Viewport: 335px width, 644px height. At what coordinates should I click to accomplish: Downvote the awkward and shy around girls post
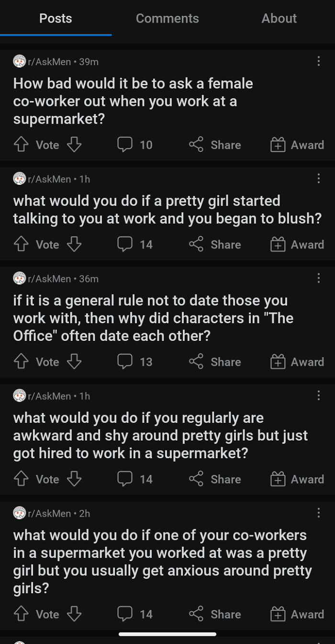click(74, 479)
